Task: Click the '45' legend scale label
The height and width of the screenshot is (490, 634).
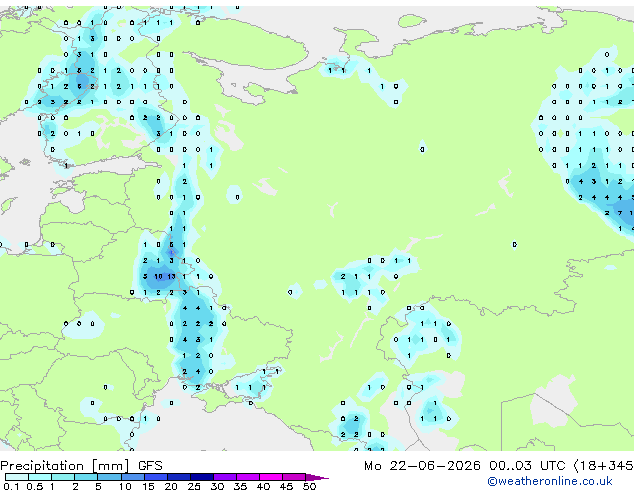Action: coord(286,486)
